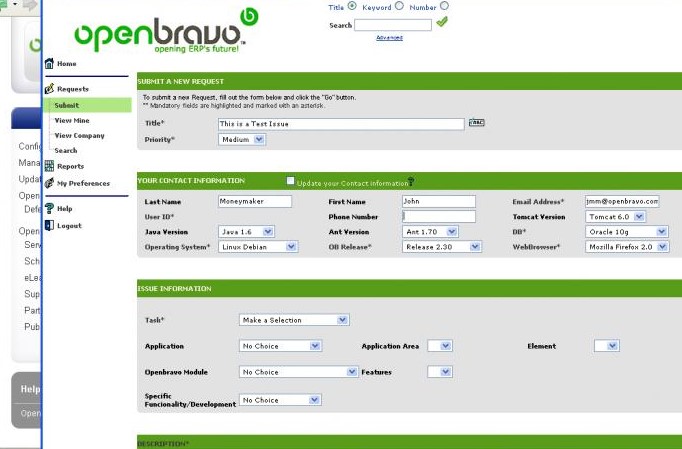This screenshot has width=682, height=449.
Task: Open the Task Make a Selection dropdown
Action: pos(294,320)
